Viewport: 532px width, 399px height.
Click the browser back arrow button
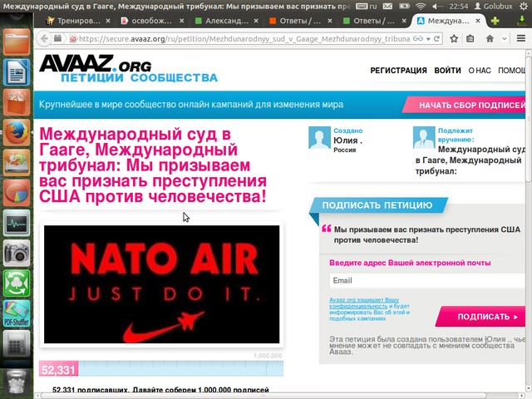[44, 39]
